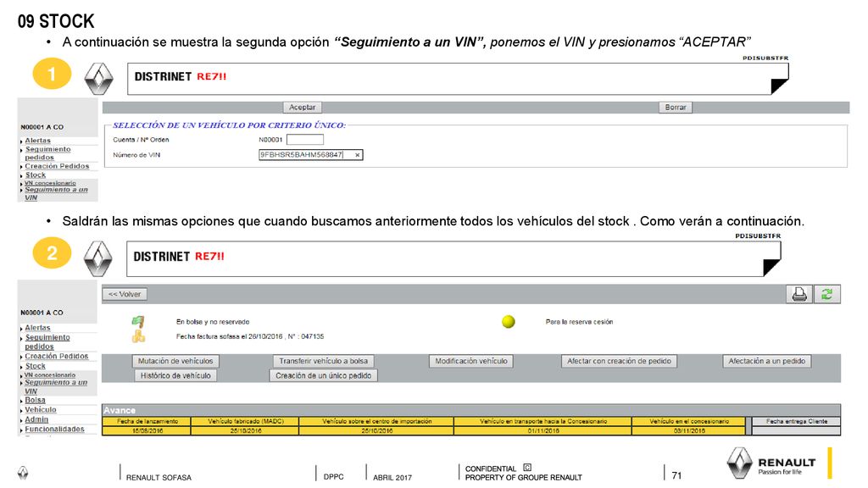Expand the arrow beside Bolsa

click(x=21, y=401)
